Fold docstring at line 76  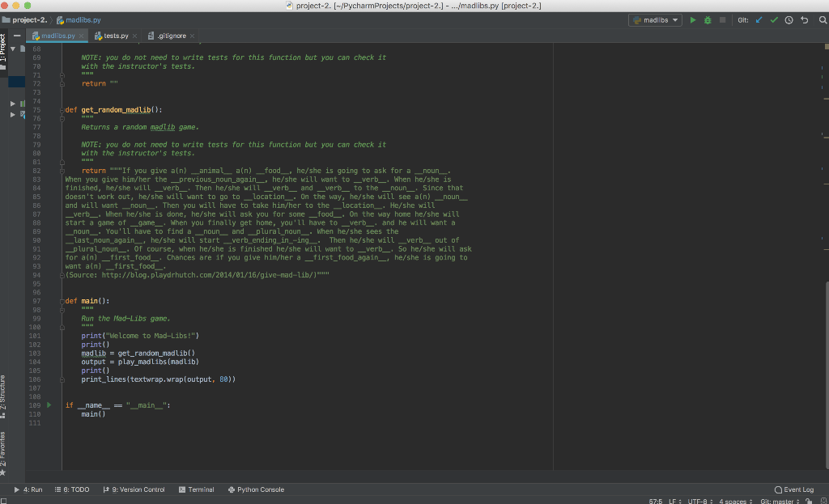pyautogui.click(x=62, y=119)
